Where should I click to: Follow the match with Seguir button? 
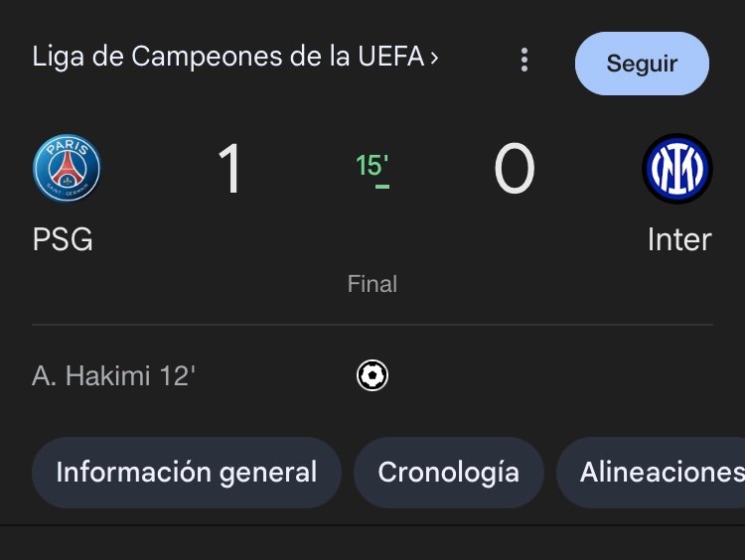click(642, 64)
